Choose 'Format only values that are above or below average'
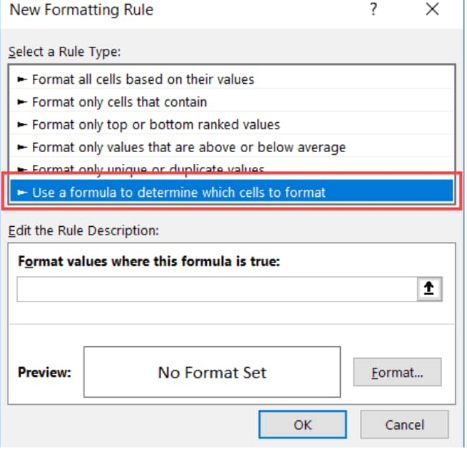Screen dimensions: 467x453 (x=232, y=147)
